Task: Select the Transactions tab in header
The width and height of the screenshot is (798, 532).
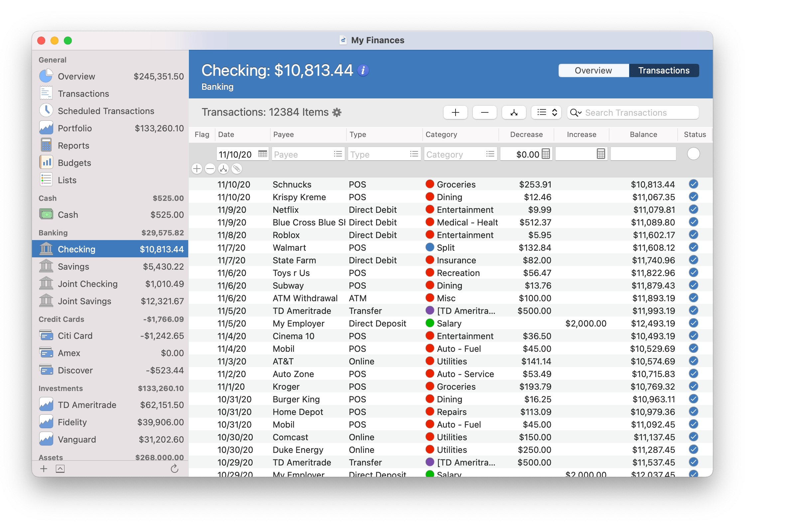Action: [x=664, y=70]
